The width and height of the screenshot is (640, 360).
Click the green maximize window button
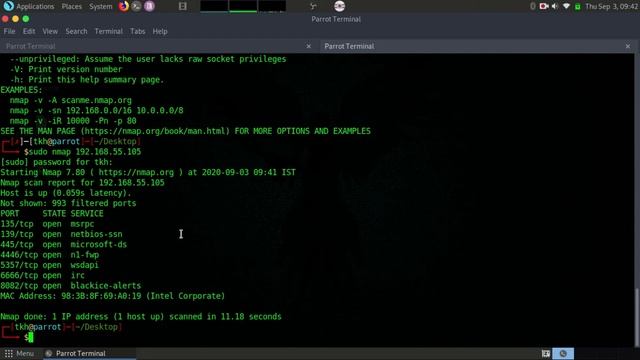pyautogui.click(x=26, y=19)
